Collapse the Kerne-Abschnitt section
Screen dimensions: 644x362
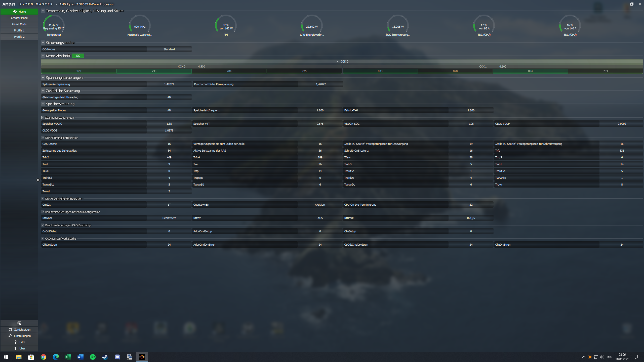(43, 56)
